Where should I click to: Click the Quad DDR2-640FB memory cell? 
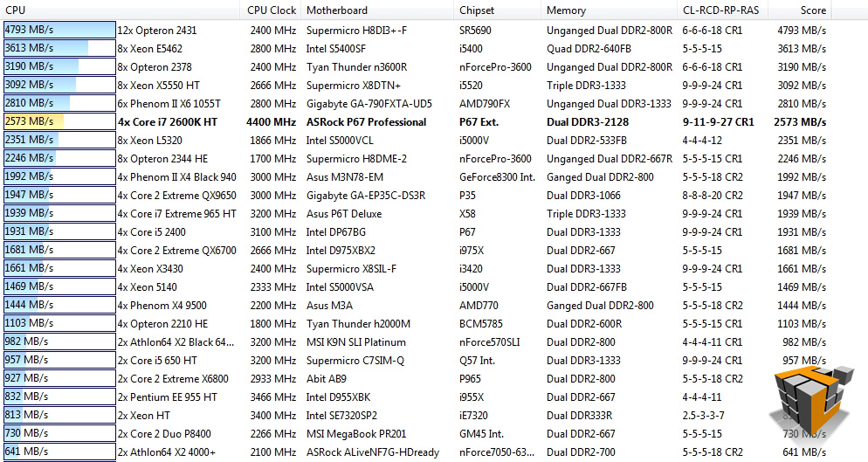(x=589, y=49)
